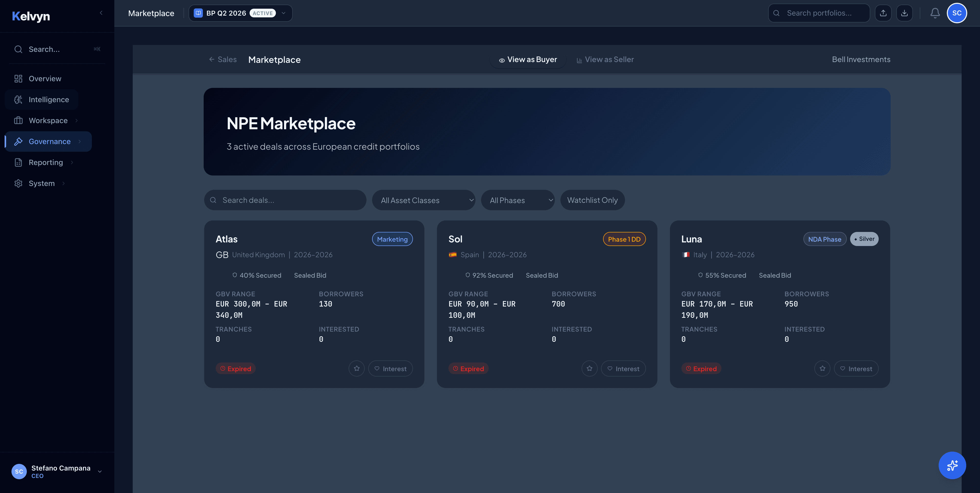This screenshot has height=493, width=980.
Task: Open the Atlas deal card title
Action: click(x=226, y=239)
